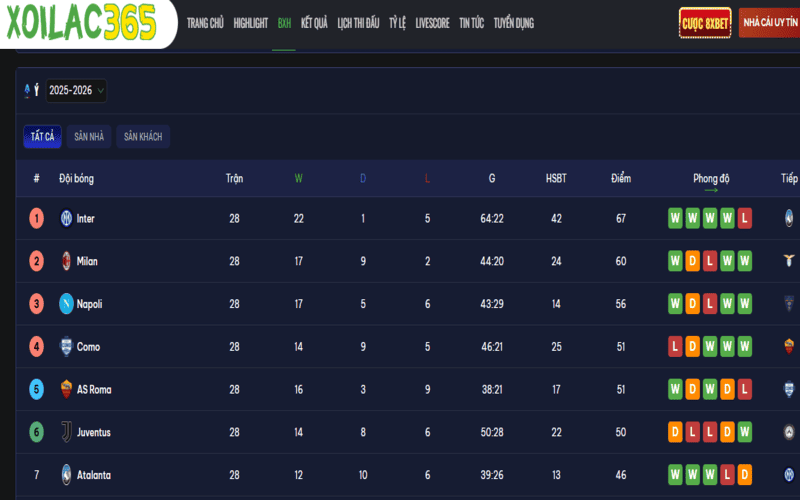Go to the 'Kết quả' menu item
Viewport: 800px width, 500px height.
point(314,23)
